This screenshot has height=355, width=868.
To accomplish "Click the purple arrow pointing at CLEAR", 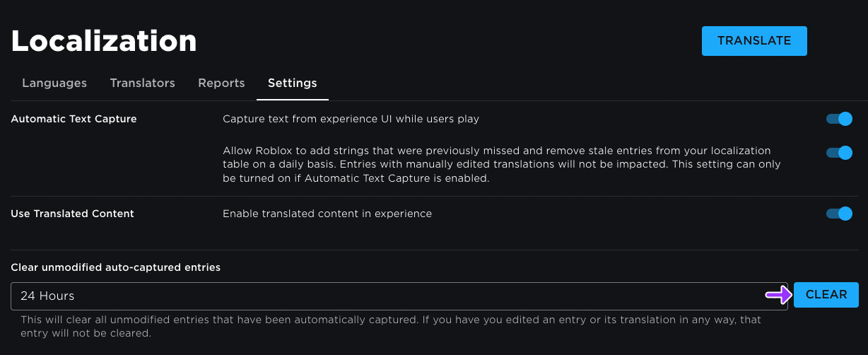I will click(x=778, y=295).
